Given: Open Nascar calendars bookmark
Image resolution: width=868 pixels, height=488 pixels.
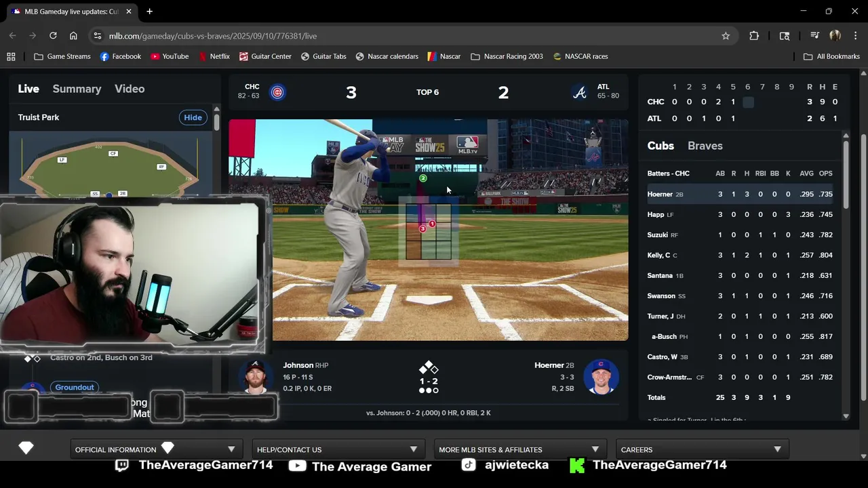Looking at the screenshot, I should pyautogui.click(x=387, y=56).
